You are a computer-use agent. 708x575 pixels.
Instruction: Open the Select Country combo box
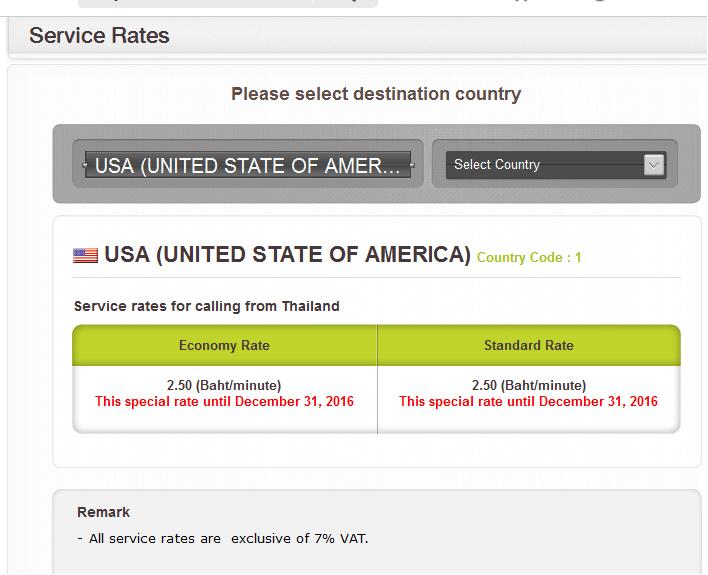pyautogui.click(x=555, y=165)
